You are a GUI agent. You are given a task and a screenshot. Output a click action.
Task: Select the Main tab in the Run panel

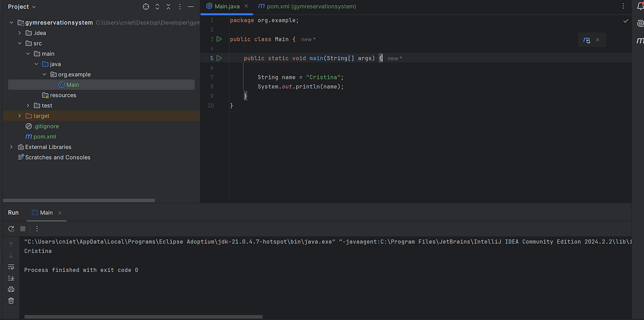click(x=46, y=212)
